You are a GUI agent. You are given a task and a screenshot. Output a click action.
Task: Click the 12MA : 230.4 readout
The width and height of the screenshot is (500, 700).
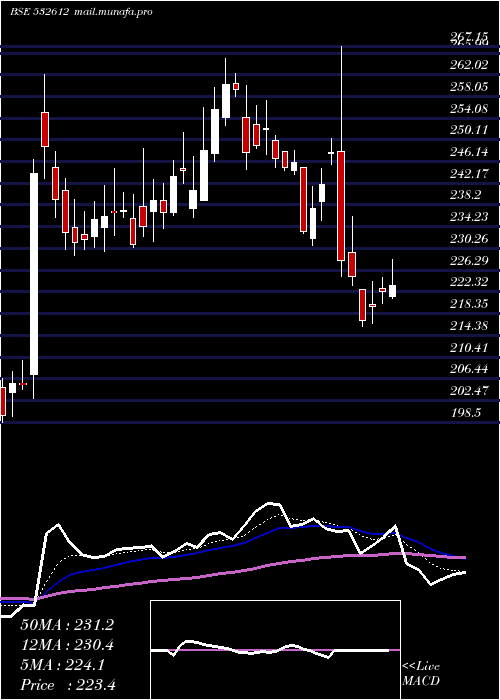[67, 645]
